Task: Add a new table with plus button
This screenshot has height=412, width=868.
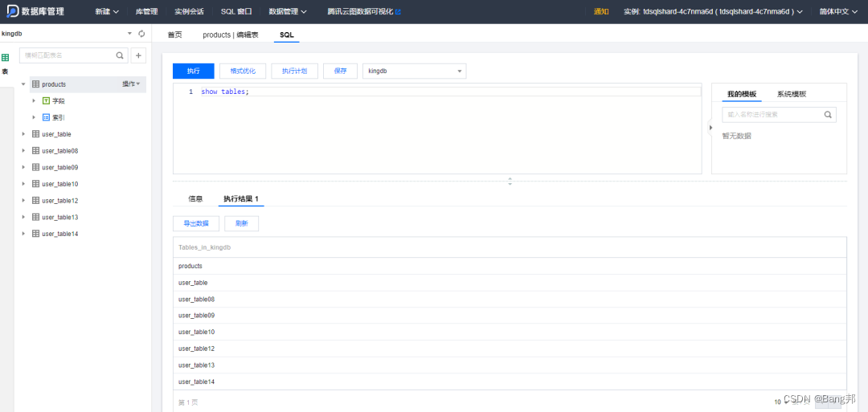Action: coord(138,55)
